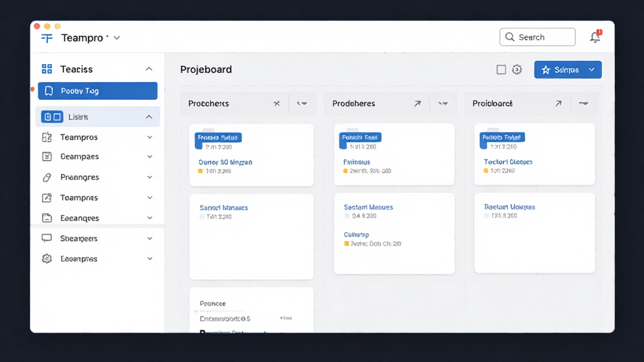Click the Pnenngres attachment icon
Image resolution: width=644 pixels, height=362 pixels.
click(x=47, y=177)
